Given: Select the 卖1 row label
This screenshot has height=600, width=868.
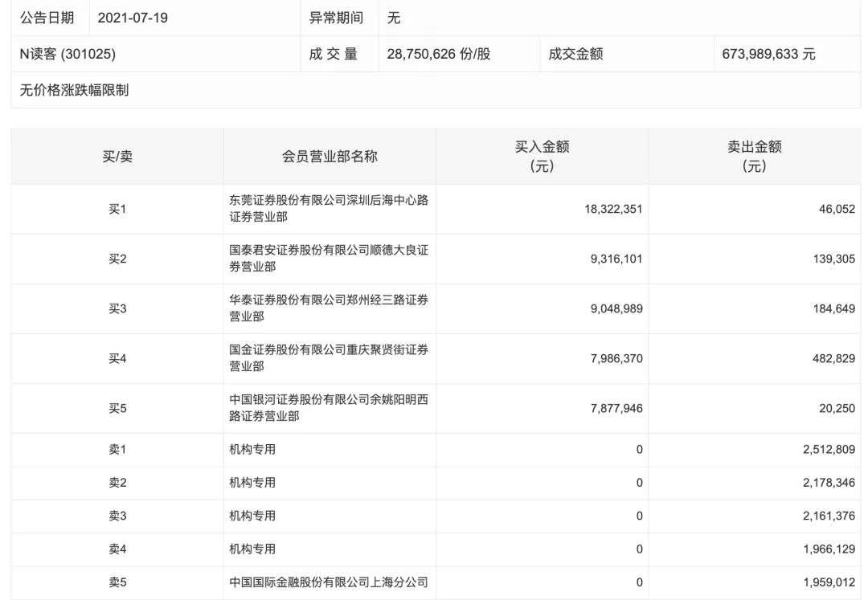Looking at the screenshot, I should pos(117,450).
